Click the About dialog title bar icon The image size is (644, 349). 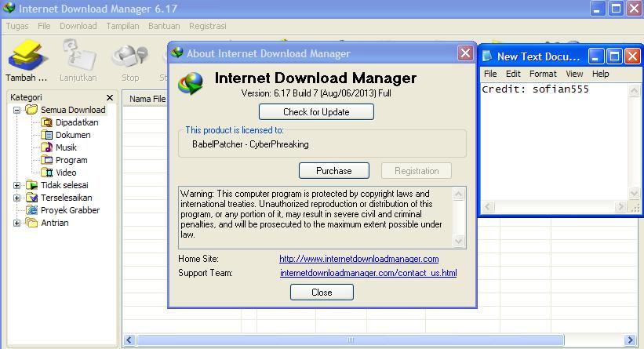click(x=177, y=53)
